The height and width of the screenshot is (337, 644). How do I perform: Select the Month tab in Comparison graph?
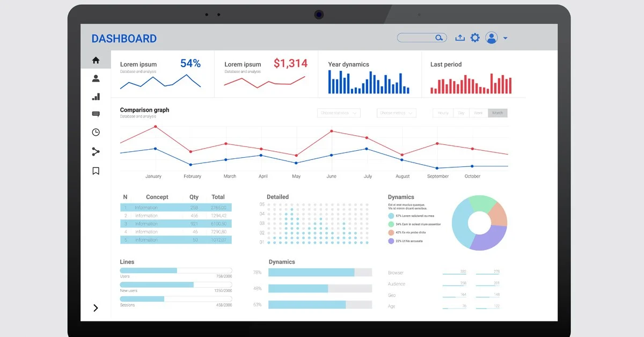(497, 113)
